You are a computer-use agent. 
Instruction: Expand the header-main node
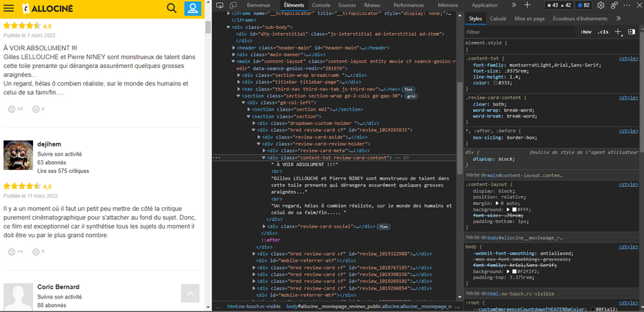tap(234, 48)
